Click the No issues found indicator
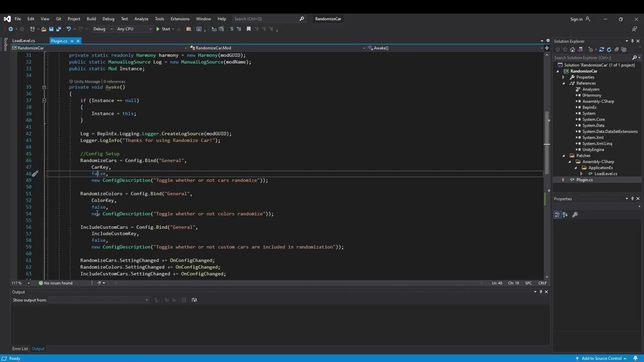This screenshot has width=644, height=362. tap(56, 283)
